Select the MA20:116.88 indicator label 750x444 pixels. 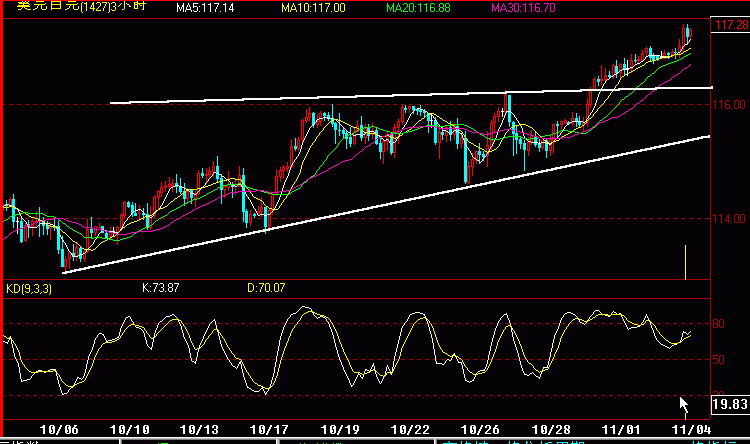pyautogui.click(x=419, y=8)
